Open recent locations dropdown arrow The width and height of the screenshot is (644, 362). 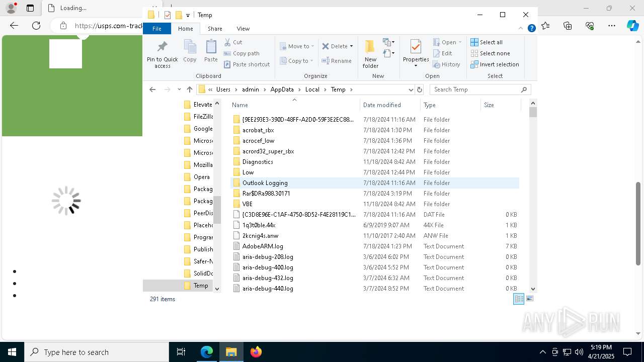[179, 89]
